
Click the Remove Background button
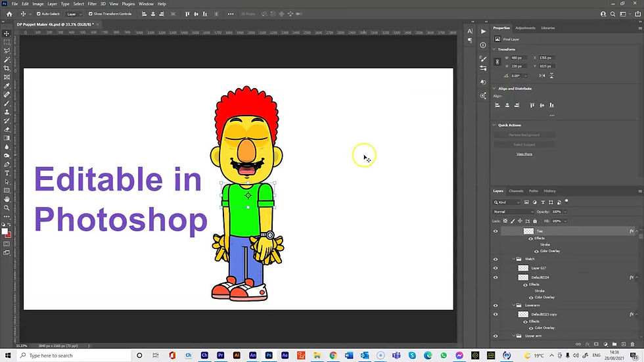[x=524, y=135]
